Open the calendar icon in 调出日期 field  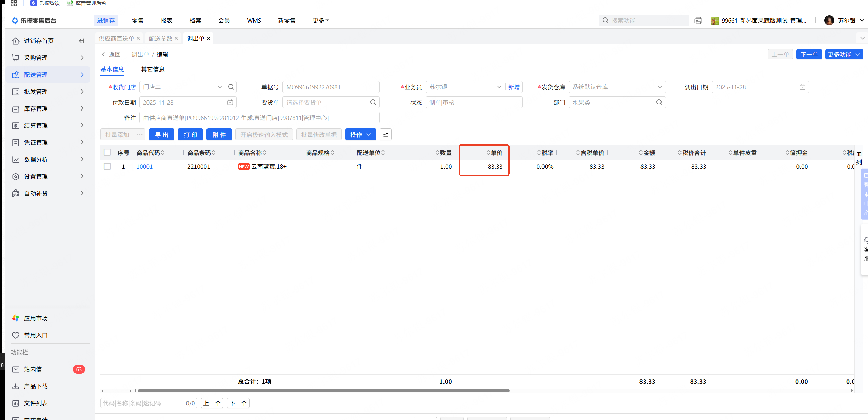coord(802,87)
